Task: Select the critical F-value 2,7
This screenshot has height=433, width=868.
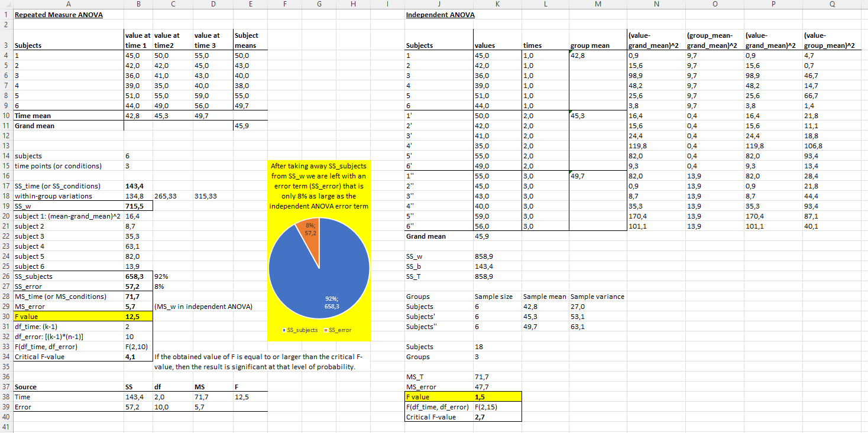Action: [x=497, y=417]
